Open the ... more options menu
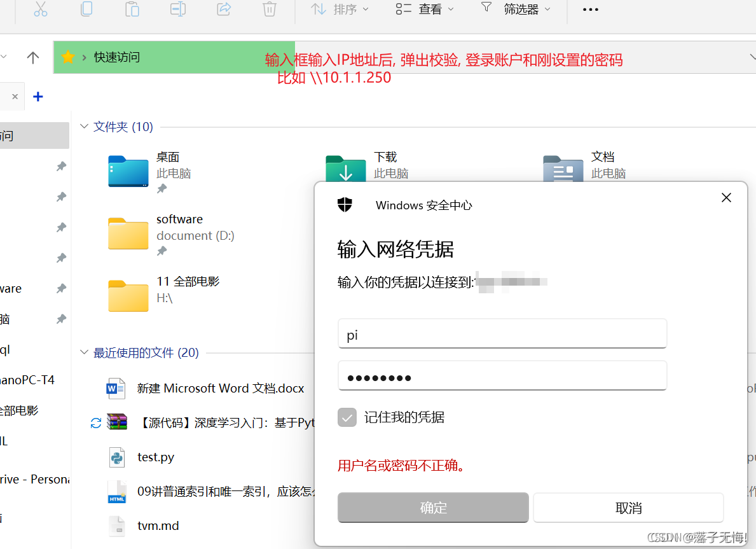Image resolution: width=756 pixels, height=549 pixels. (x=590, y=9)
